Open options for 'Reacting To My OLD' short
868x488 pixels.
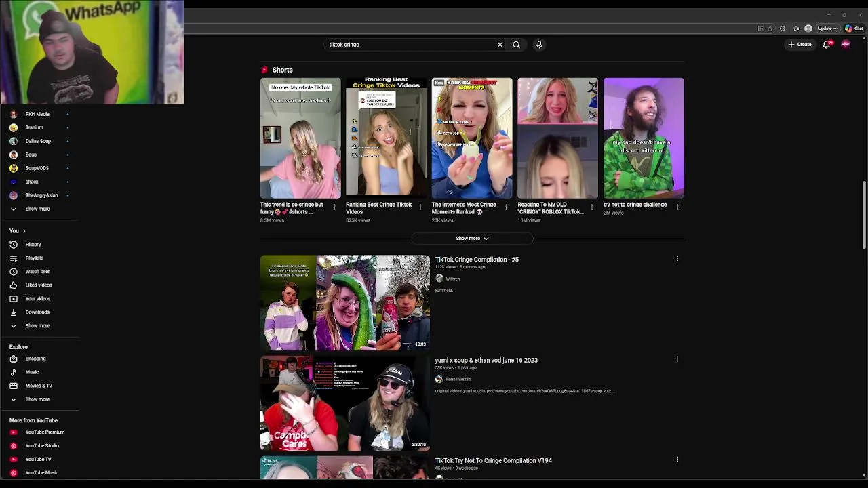click(x=591, y=207)
